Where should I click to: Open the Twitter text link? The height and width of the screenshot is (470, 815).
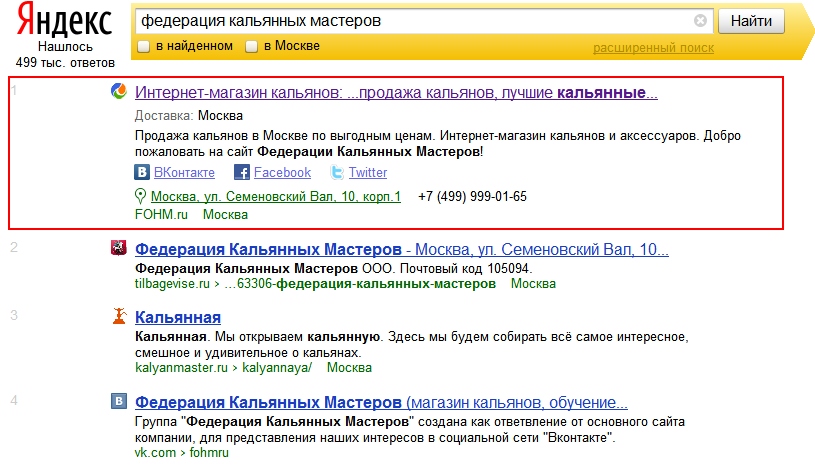(x=367, y=172)
